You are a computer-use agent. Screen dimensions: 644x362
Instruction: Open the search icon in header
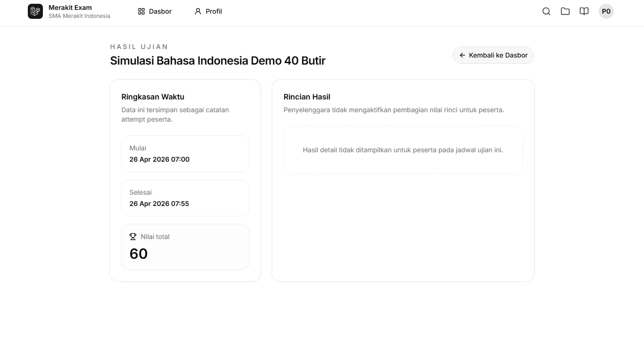tap(546, 11)
